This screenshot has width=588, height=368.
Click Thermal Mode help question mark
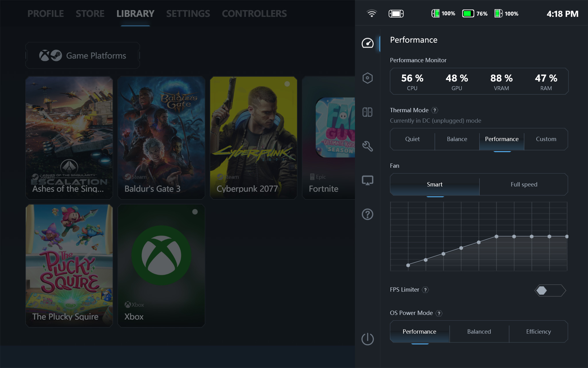point(435,110)
